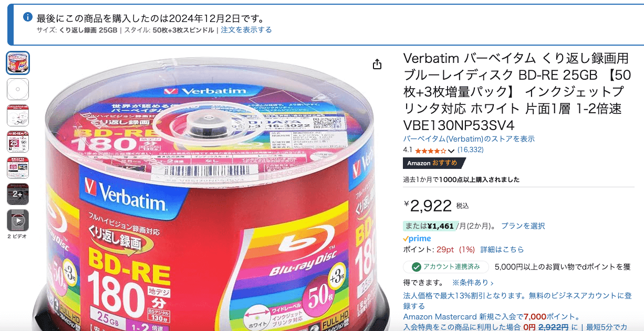Select the first spindle pack thumbnail

[x=18, y=63]
